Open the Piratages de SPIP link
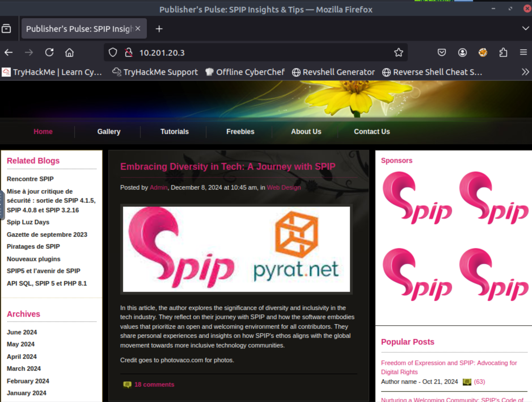Image resolution: width=532 pixels, height=402 pixels. (x=33, y=247)
